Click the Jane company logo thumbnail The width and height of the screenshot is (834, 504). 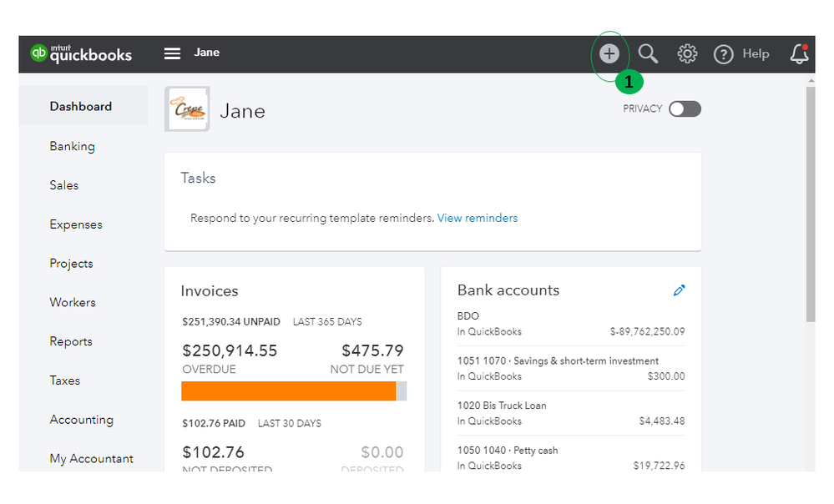tap(187, 109)
